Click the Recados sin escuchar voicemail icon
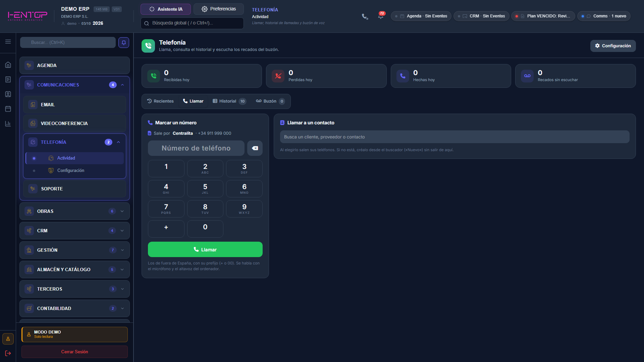The image size is (644, 362). [x=527, y=76]
